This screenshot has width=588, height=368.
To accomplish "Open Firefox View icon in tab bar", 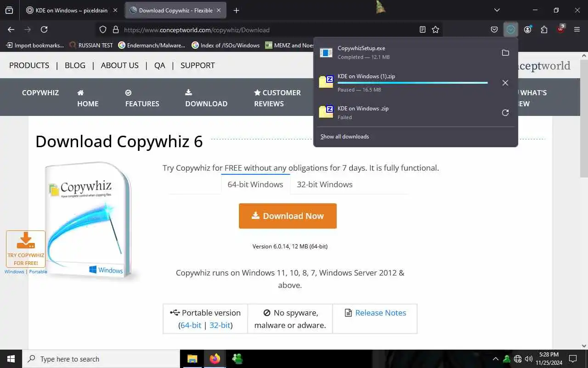I will [x=9, y=10].
